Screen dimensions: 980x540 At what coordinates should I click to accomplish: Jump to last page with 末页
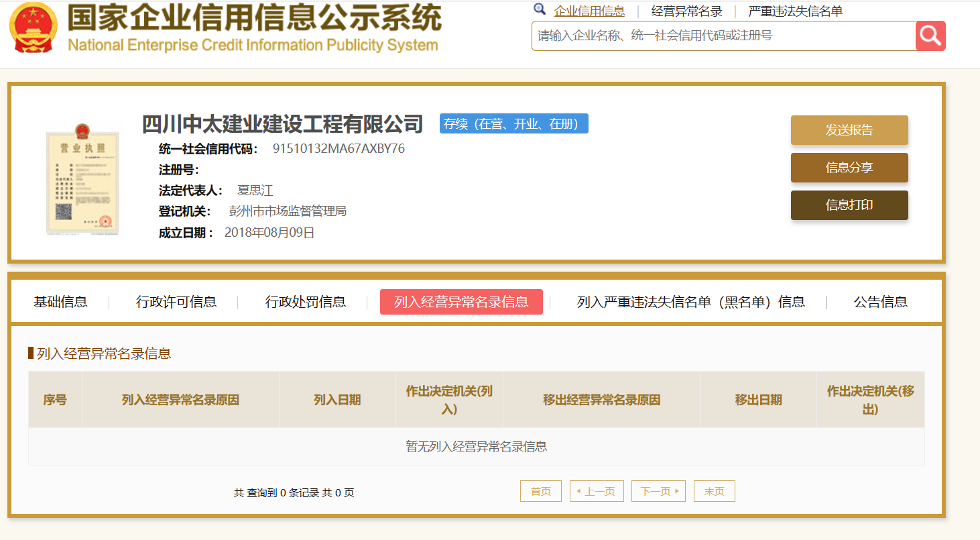(x=715, y=491)
